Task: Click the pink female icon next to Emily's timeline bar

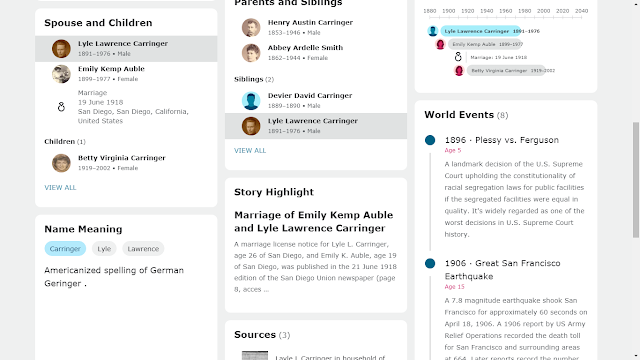Action: coord(440,44)
